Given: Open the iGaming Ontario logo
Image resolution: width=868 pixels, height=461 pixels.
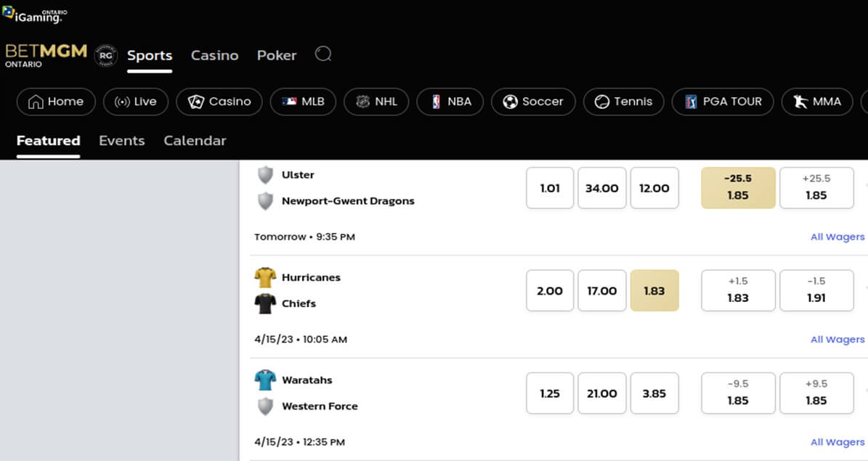Looking at the screenshot, I should [34, 15].
